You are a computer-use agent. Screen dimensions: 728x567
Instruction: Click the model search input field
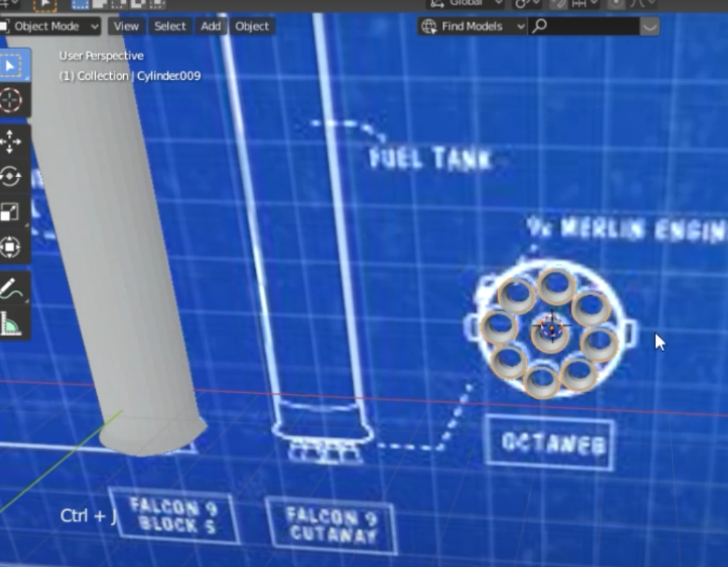tap(585, 27)
